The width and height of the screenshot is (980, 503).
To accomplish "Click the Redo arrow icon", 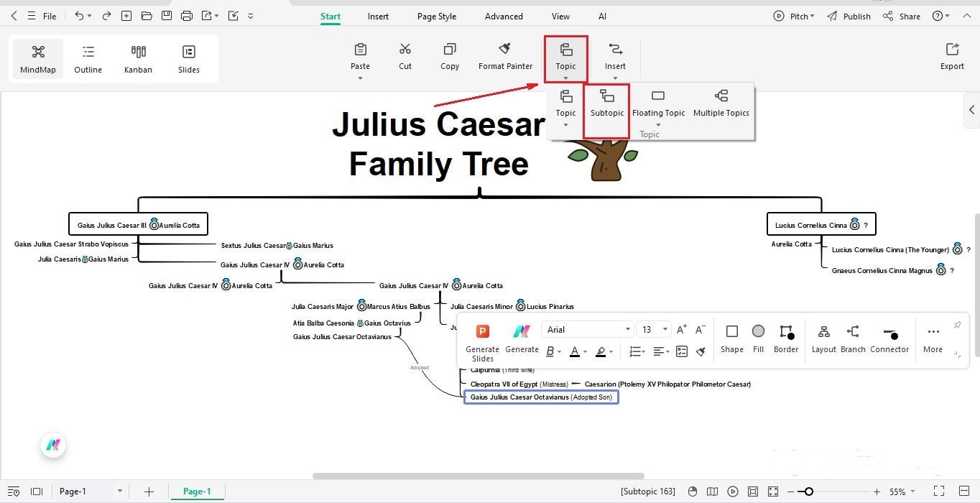I will (106, 16).
